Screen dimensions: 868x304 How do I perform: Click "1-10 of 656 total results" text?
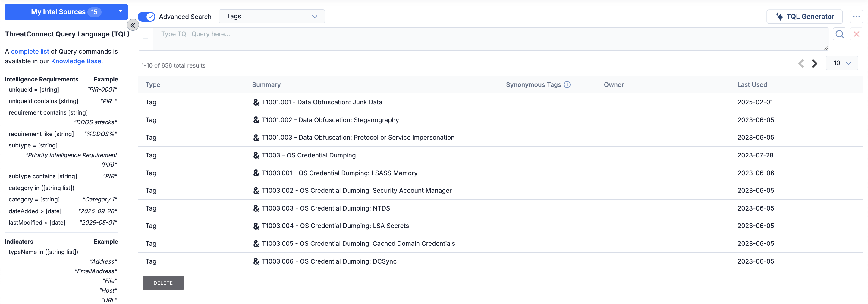[173, 65]
